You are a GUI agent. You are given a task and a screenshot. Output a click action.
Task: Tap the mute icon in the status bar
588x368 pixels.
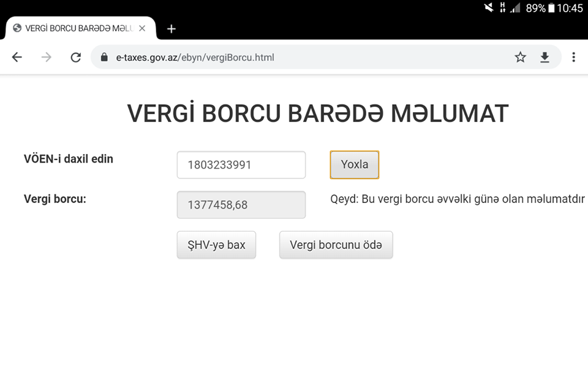click(x=488, y=8)
